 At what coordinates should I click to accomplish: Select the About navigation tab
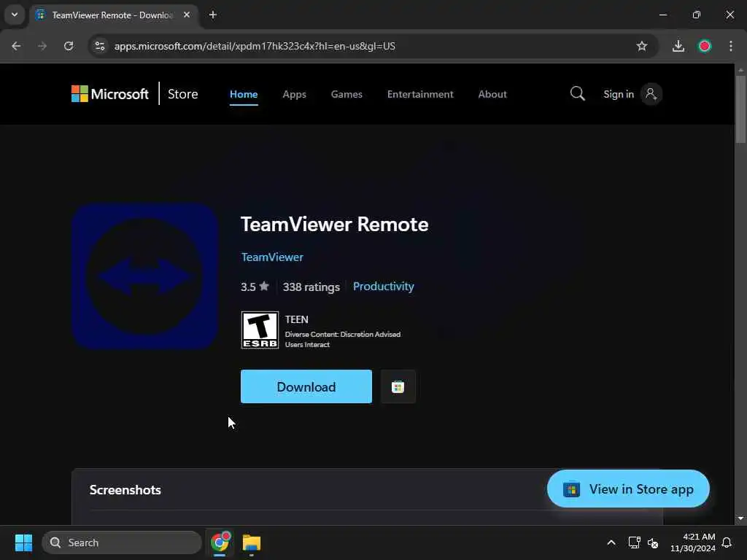click(x=492, y=94)
